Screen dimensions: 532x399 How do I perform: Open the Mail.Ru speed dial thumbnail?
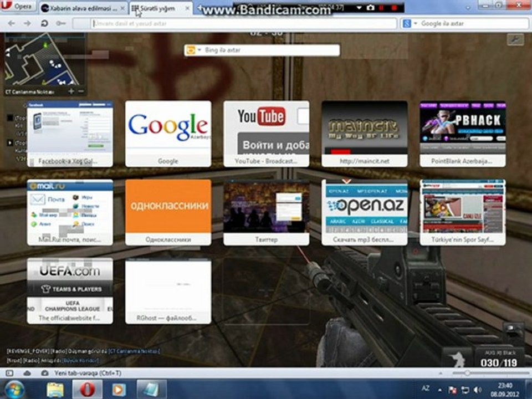tap(70, 212)
